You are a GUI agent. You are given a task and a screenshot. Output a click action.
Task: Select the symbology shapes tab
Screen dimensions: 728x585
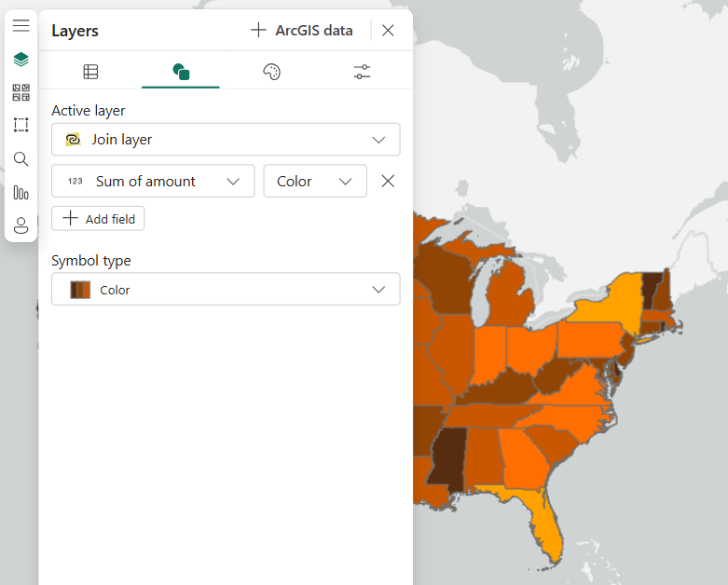point(181,72)
